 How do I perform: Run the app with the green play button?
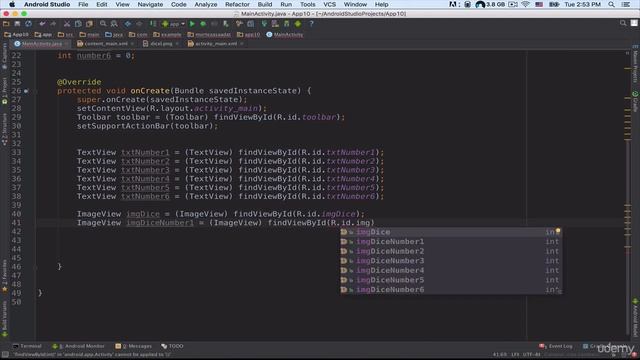[192, 24]
